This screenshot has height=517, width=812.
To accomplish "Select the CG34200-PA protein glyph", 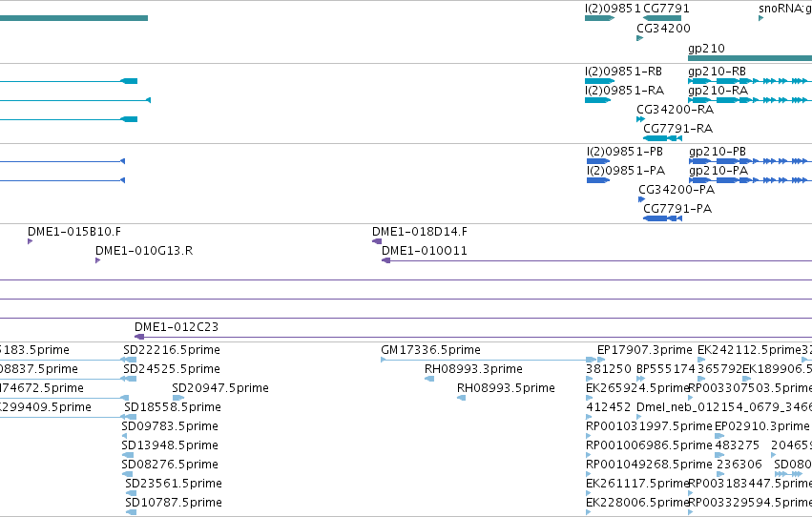I will [641, 199].
